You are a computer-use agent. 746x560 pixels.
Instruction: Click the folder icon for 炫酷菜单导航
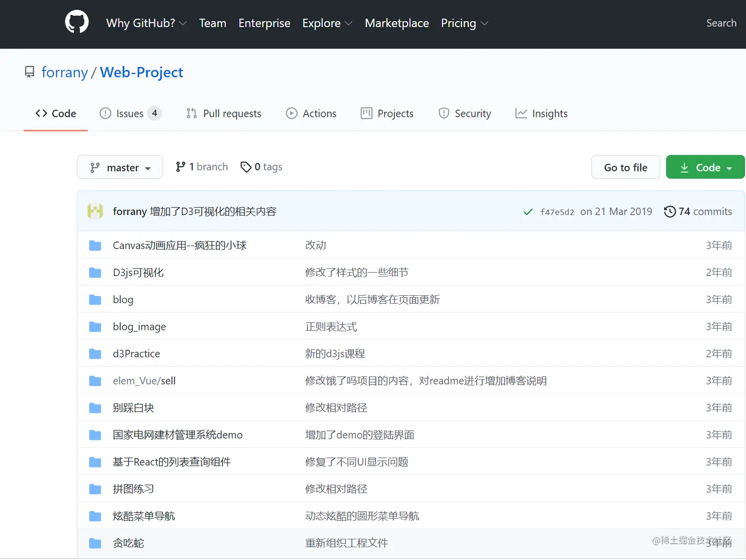click(x=95, y=517)
